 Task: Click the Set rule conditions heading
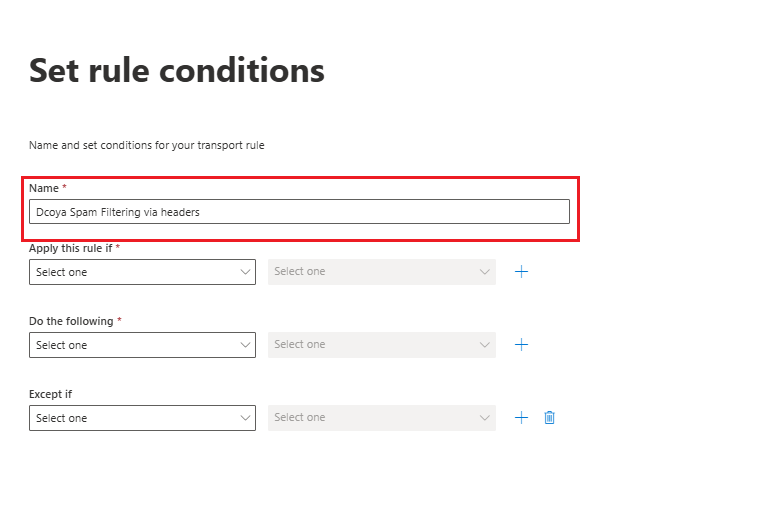click(x=177, y=71)
